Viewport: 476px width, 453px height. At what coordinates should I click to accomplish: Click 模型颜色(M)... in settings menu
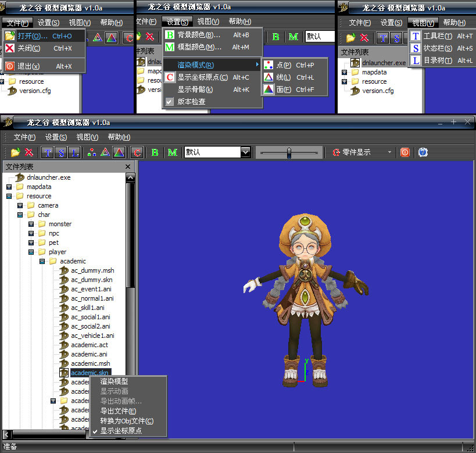(213, 47)
